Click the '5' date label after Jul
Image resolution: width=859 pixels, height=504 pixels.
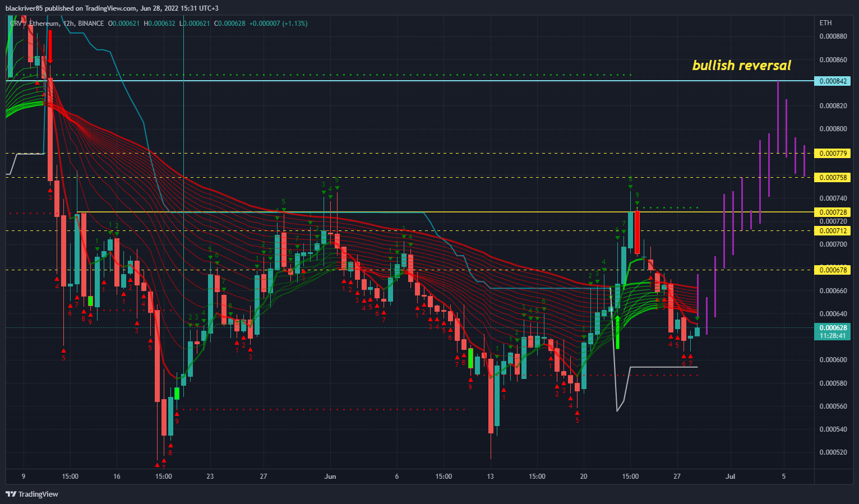(x=784, y=477)
